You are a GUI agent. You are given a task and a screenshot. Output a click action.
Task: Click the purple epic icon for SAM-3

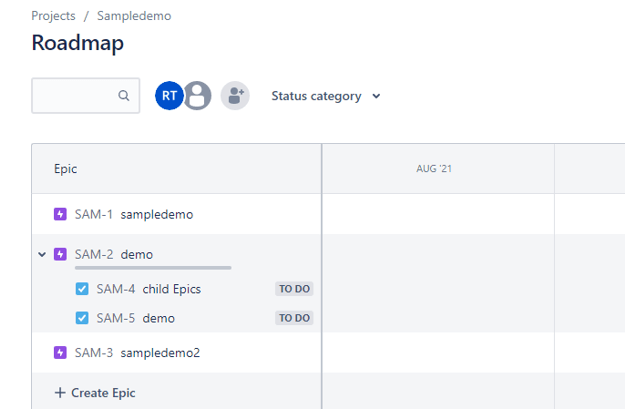pyautogui.click(x=60, y=353)
